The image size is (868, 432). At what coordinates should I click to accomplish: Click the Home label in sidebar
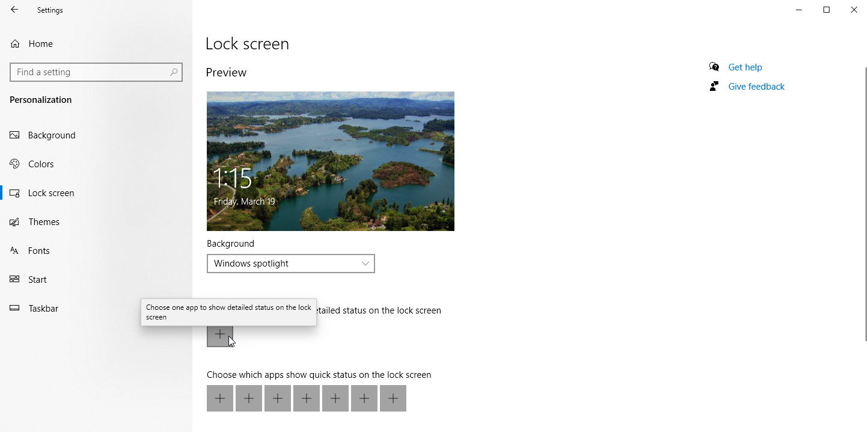pos(40,44)
